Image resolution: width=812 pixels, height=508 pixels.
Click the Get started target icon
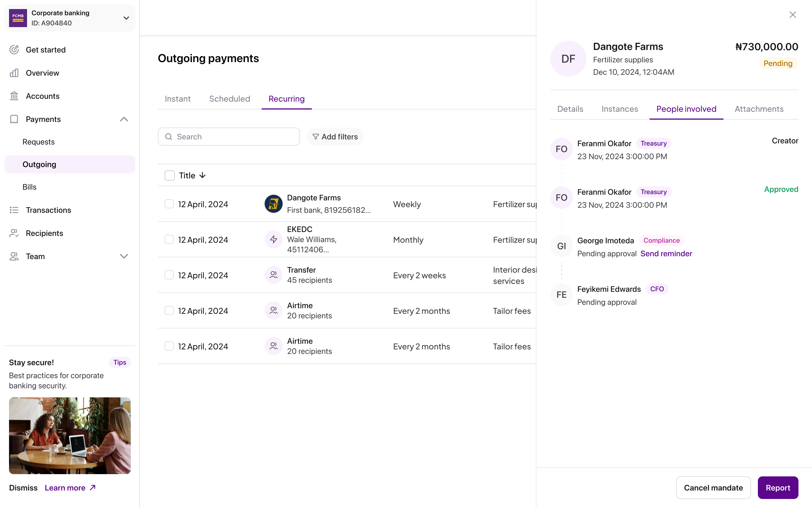(x=14, y=50)
